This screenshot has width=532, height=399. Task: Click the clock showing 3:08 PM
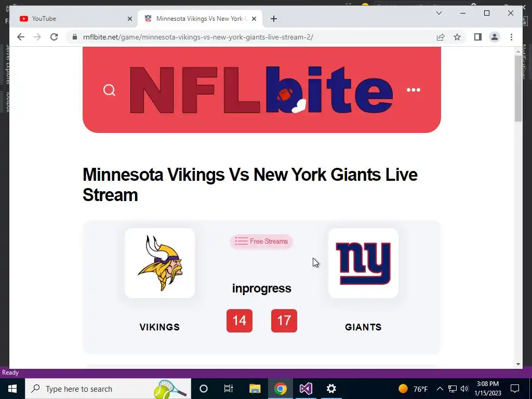click(487, 389)
